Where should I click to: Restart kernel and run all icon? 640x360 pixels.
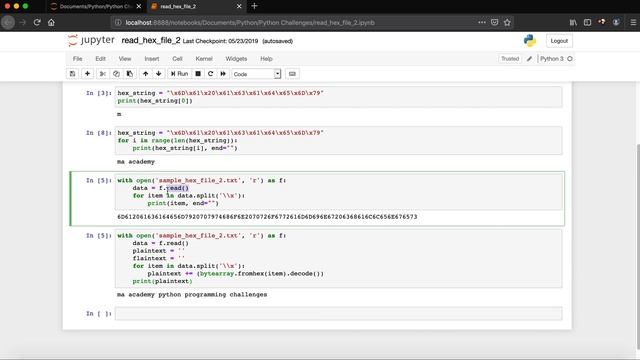coord(223,74)
